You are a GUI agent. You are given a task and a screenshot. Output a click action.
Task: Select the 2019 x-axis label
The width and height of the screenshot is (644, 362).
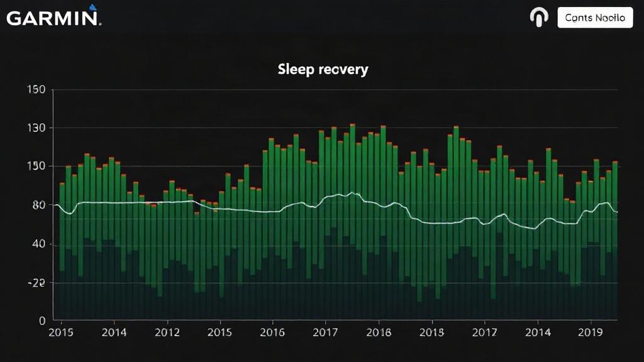click(x=590, y=332)
